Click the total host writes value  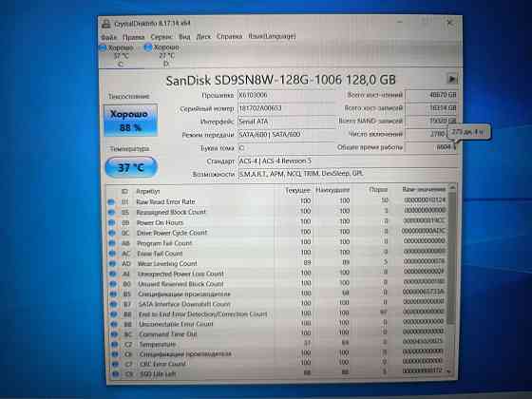coord(431,108)
